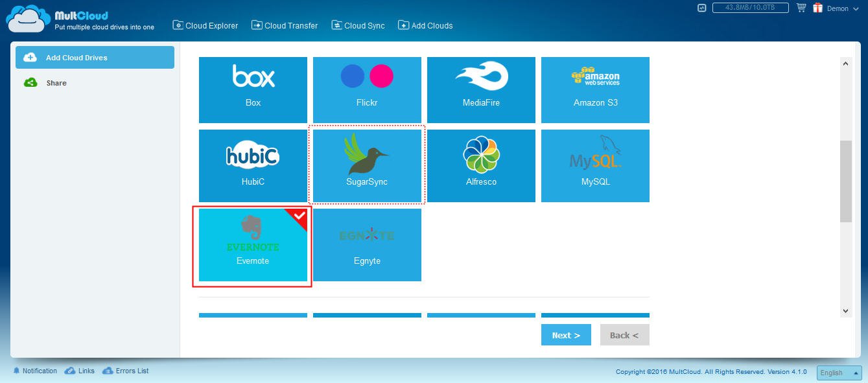The height and width of the screenshot is (383, 868).
Task: Click the scroll up arrow
Action: pos(845,64)
